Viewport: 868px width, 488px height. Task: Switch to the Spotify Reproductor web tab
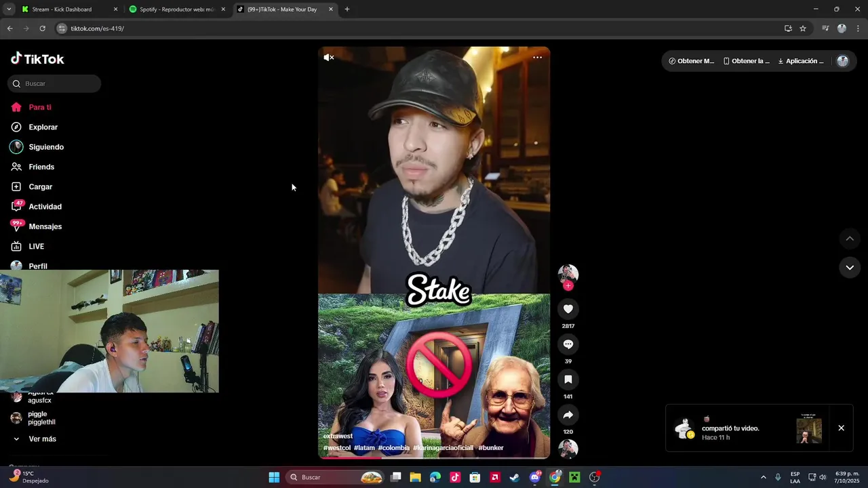[178, 9]
